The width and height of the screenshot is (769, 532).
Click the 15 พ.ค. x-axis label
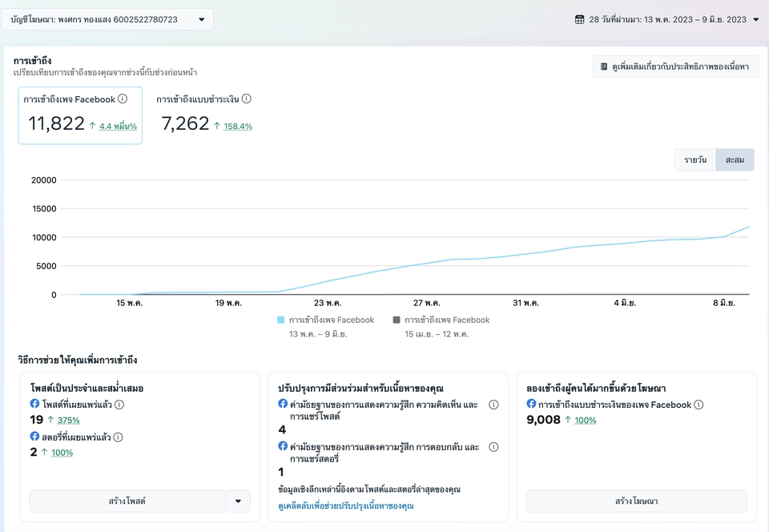click(x=130, y=303)
